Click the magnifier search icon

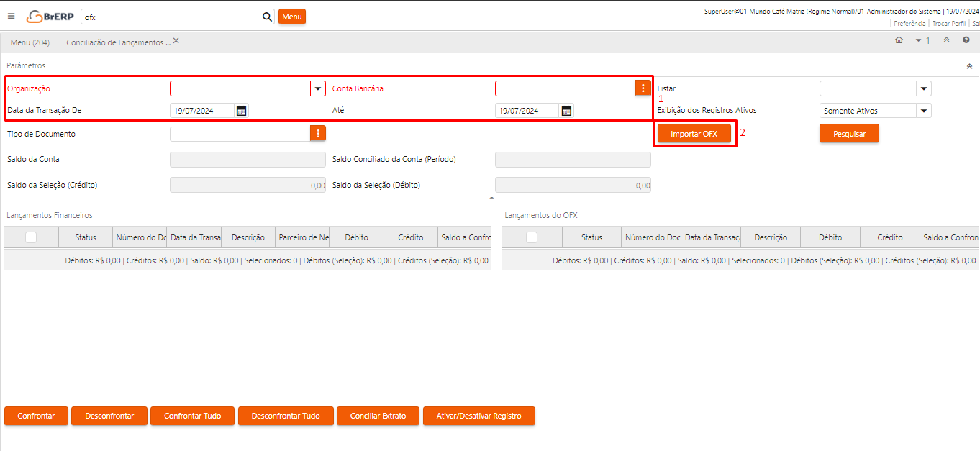267,17
